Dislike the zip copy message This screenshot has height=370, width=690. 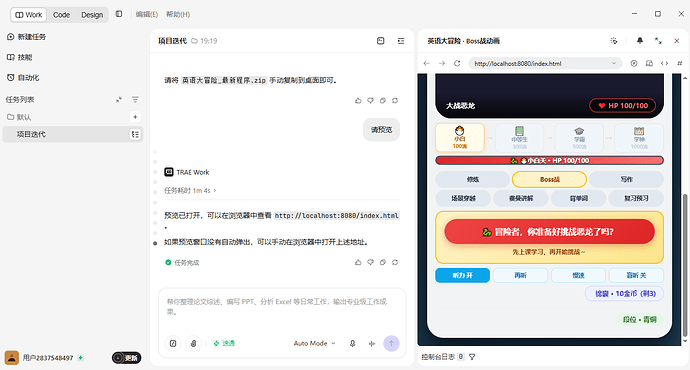coord(371,101)
